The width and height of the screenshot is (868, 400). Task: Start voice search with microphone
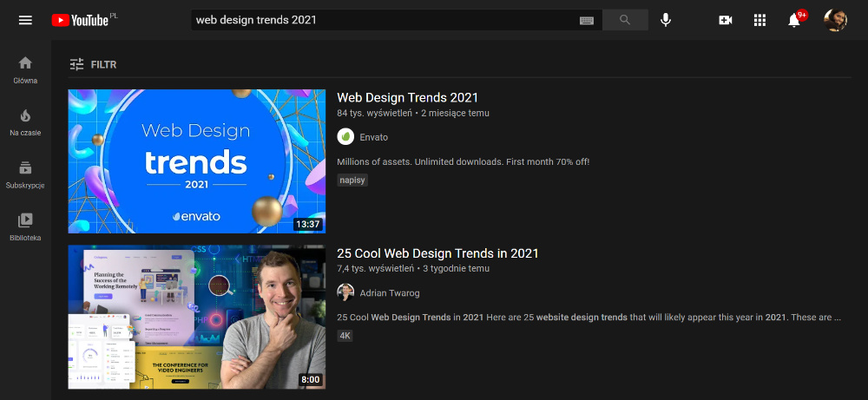point(666,21)
